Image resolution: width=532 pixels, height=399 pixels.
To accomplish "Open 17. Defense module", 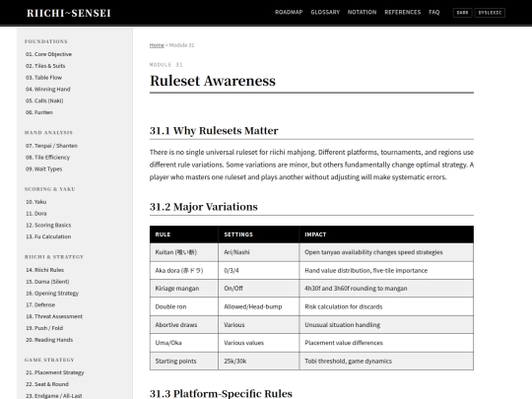I will click(40, 304).
